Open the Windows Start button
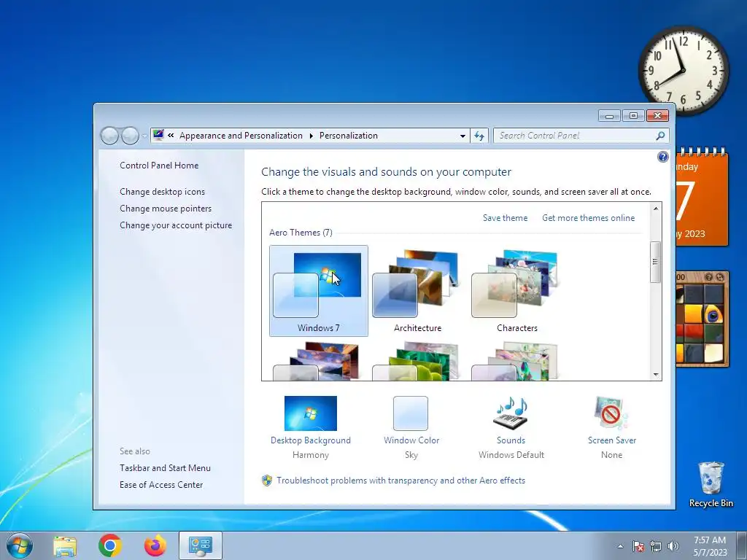This screenshot has height=560, width=747. coord(20,545)
